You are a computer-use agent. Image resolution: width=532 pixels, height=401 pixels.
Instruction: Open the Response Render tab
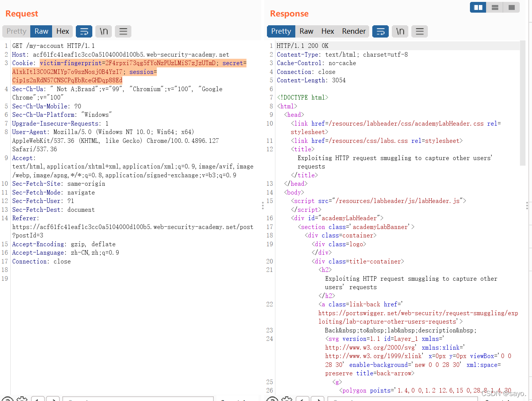click(354, 31)
